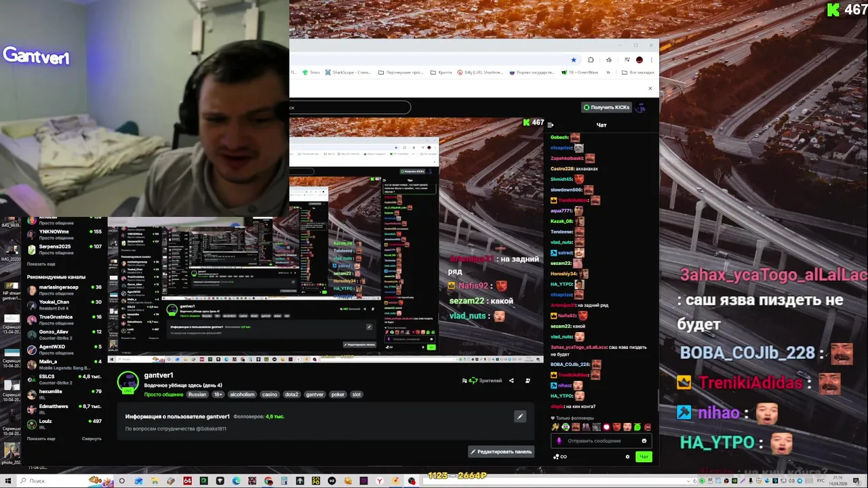
Task: Open the Все закладки folder
Action: click(638, 72)
